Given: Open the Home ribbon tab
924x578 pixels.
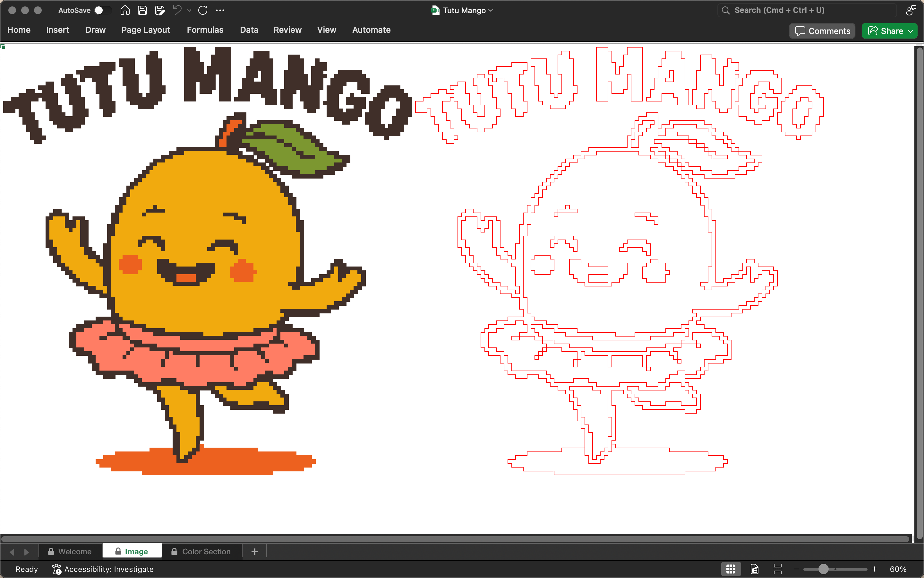Looking at the screenshot, I should click(19, 30).
